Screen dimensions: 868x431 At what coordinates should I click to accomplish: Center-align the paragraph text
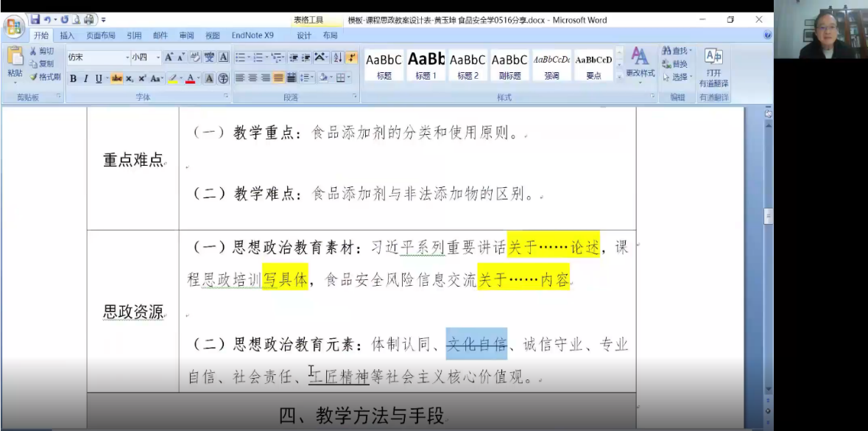point(253,78)
